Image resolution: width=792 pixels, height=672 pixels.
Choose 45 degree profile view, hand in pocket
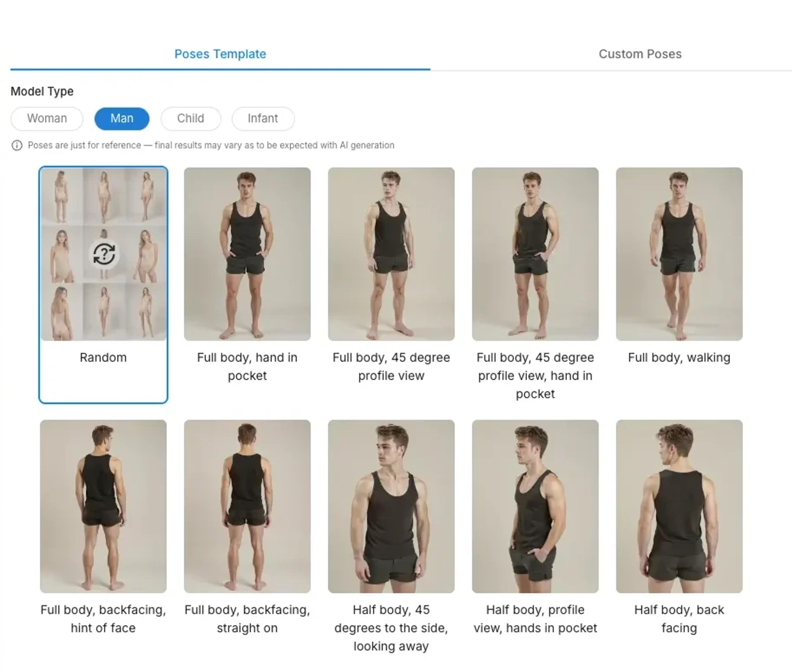point(535,254)
